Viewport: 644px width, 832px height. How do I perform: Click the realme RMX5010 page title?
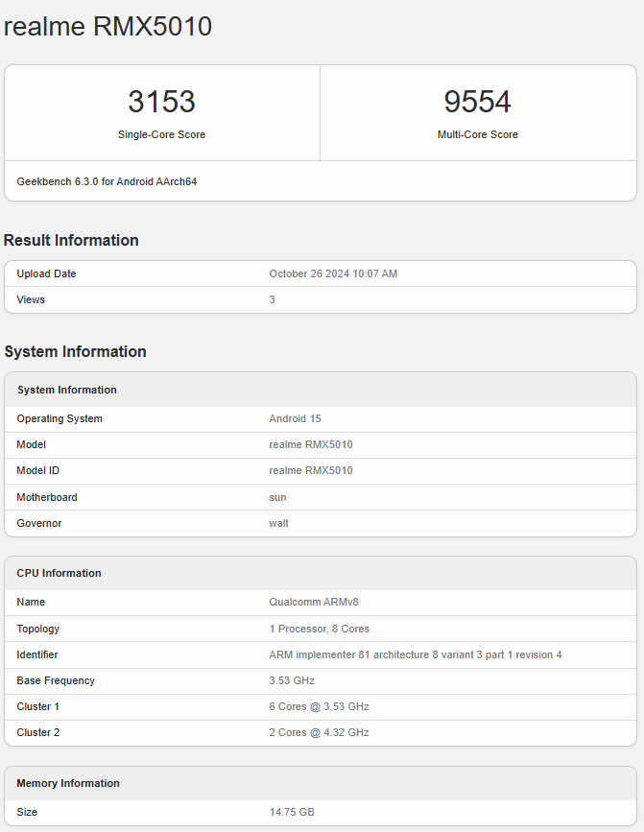(107, 27)
